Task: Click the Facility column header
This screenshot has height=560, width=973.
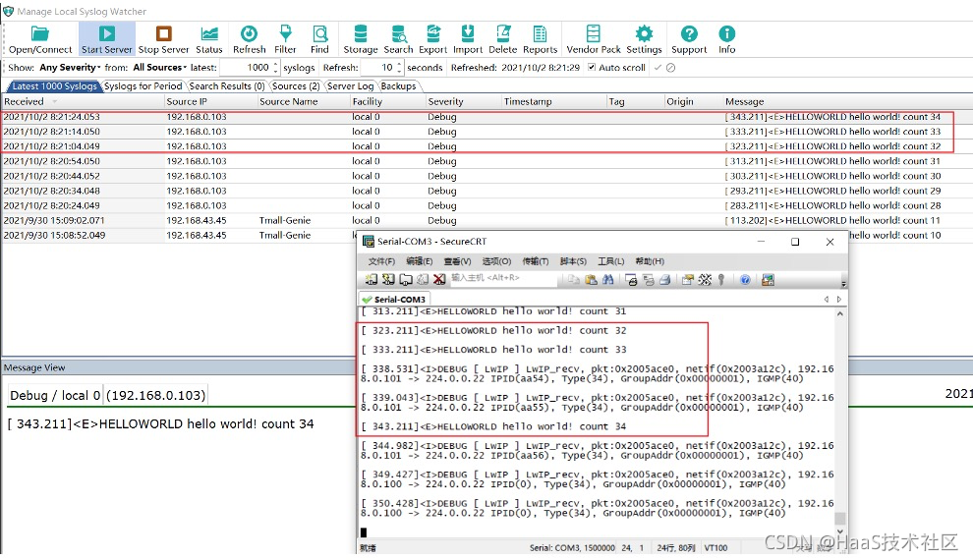Action: [x=388, y=102]
